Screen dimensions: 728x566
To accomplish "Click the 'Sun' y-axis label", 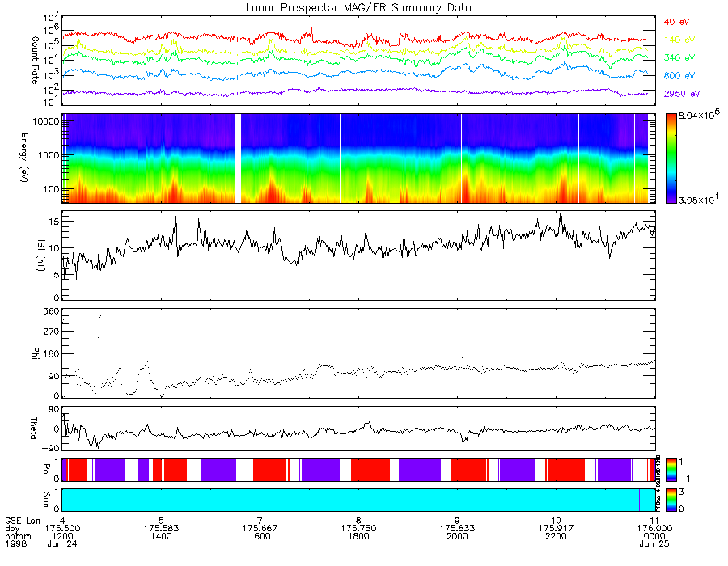I will [x=46, y=499].
